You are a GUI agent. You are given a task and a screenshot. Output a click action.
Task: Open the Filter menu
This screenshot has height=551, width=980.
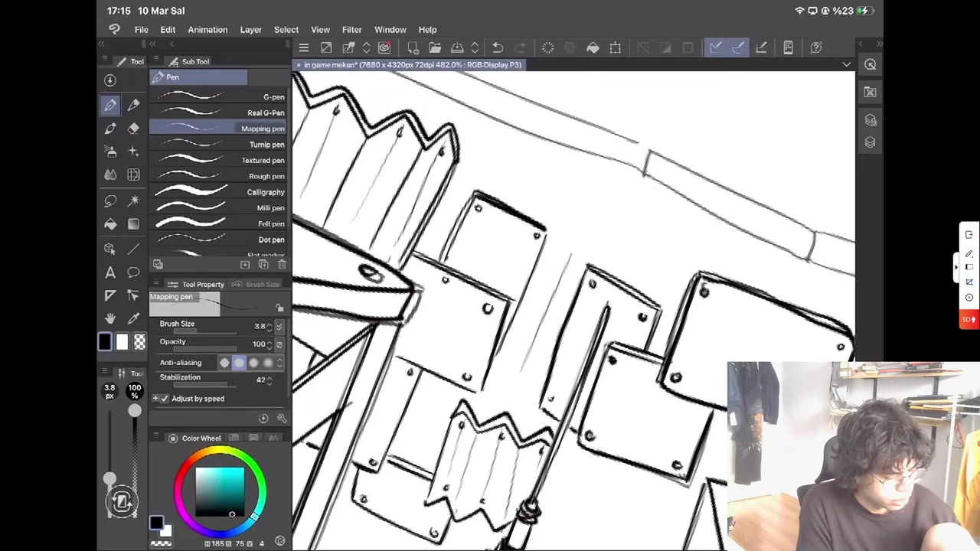pyautogui.click(x=352, y=30)
